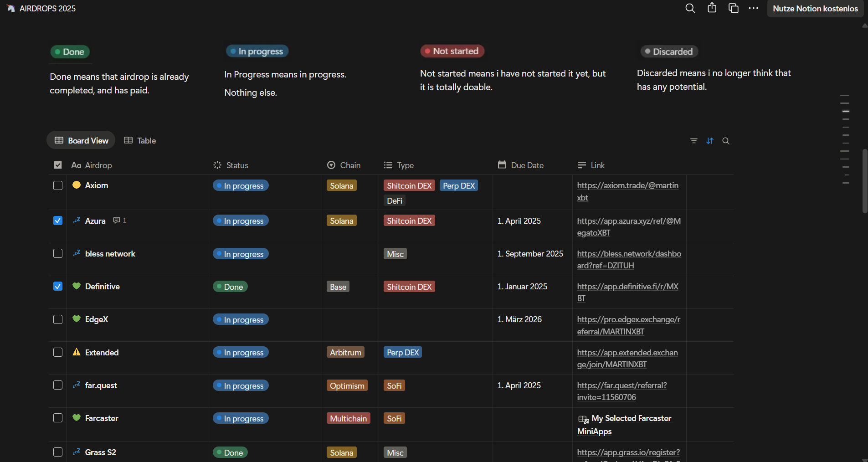
Task: Click far.quest's zZ icon
Action: click(x=77, y=385)
